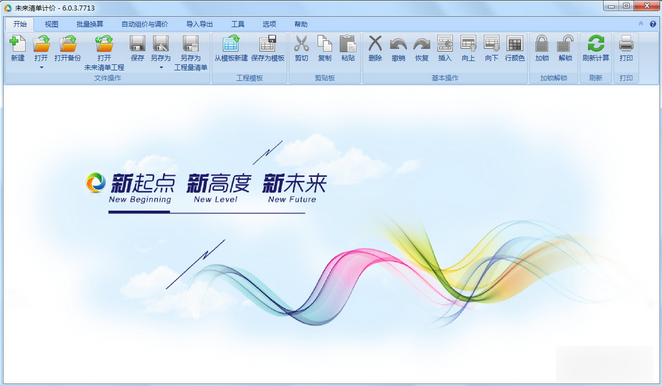Click the 打开 (Open) folder icon
Screen dimensions: 662x386
(x=41, y=43)
